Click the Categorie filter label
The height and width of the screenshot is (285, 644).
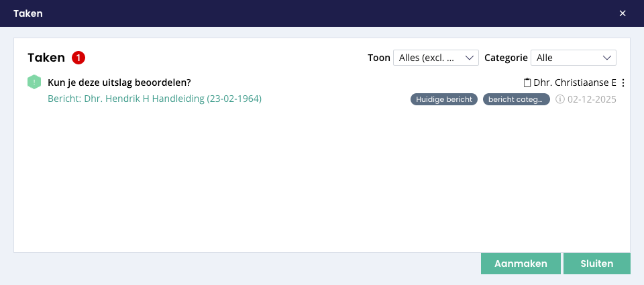[x=506, y=58]
